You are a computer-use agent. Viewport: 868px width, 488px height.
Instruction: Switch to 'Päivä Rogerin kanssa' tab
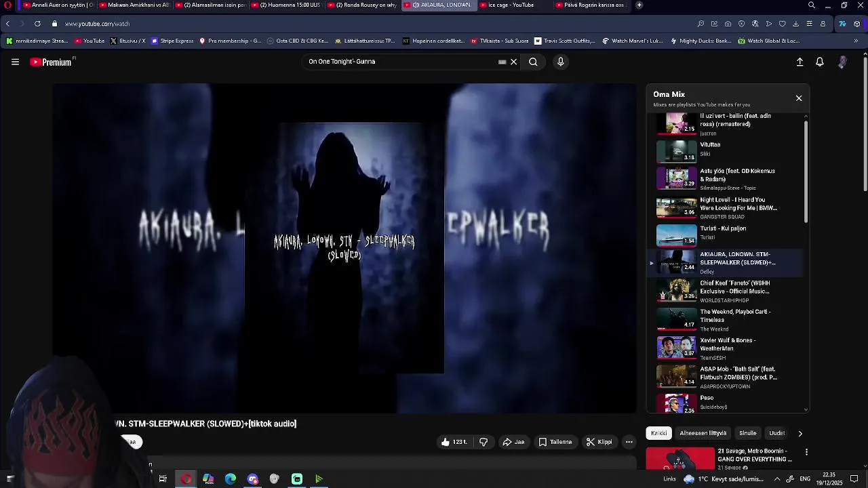tap(593, 5)
